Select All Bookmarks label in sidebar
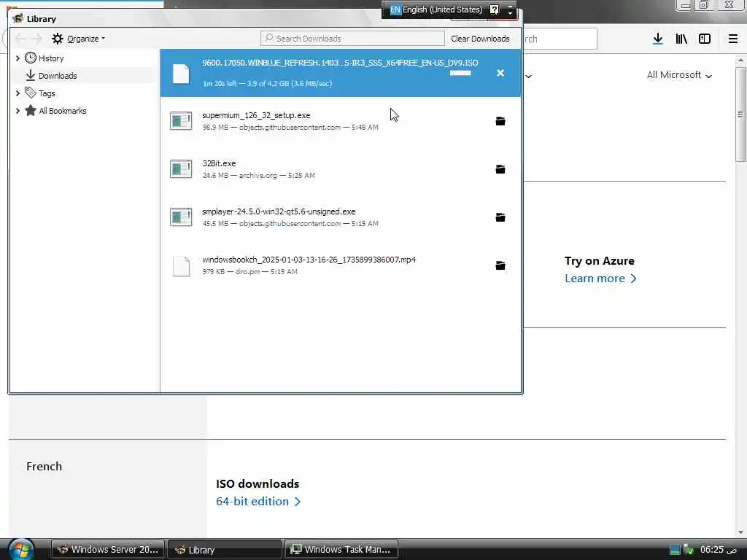 [63, 111]
